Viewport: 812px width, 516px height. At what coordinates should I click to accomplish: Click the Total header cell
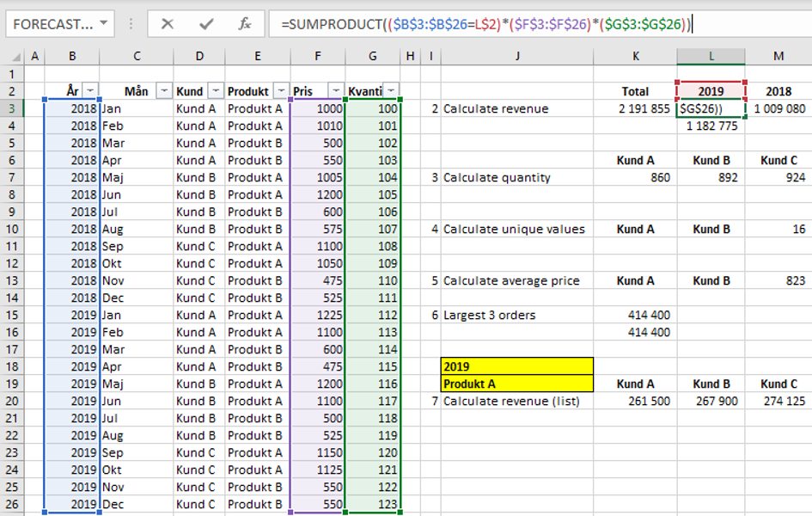[635, 91]
